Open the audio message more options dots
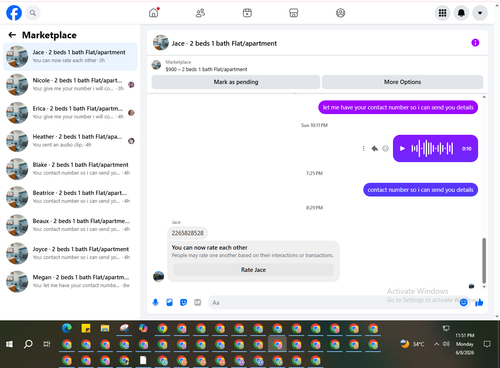The height and width of the screenshot is (368, 500). [363, 148]
